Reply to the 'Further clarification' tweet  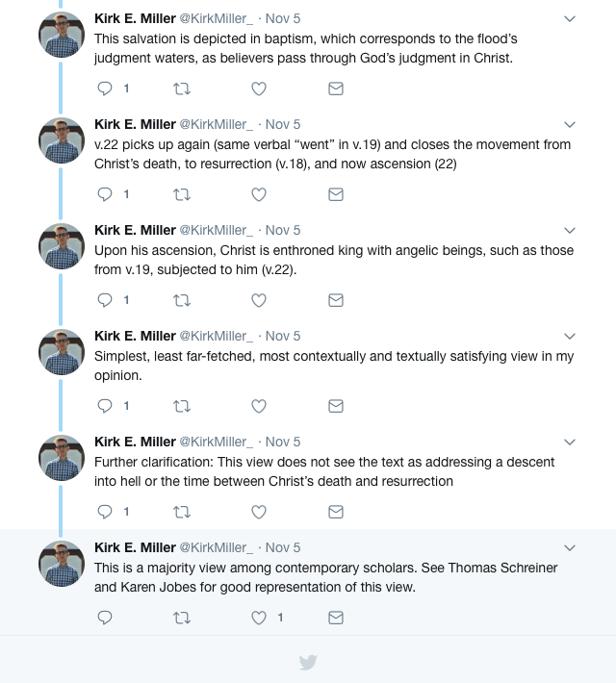tap(106, 512)
